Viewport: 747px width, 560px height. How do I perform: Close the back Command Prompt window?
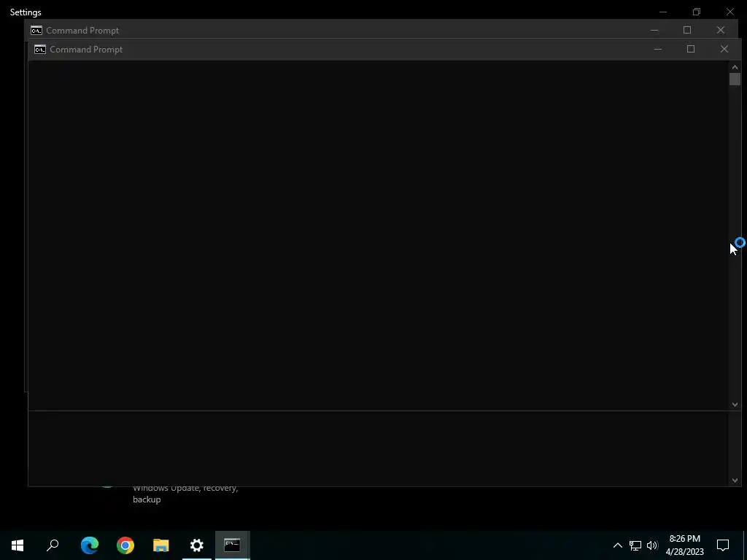720,30
